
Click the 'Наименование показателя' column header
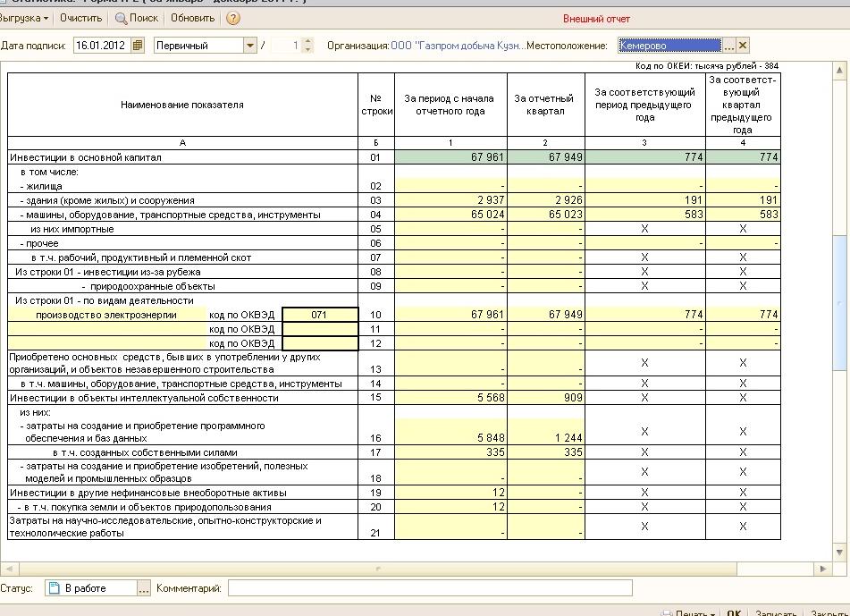pos(182,105)
